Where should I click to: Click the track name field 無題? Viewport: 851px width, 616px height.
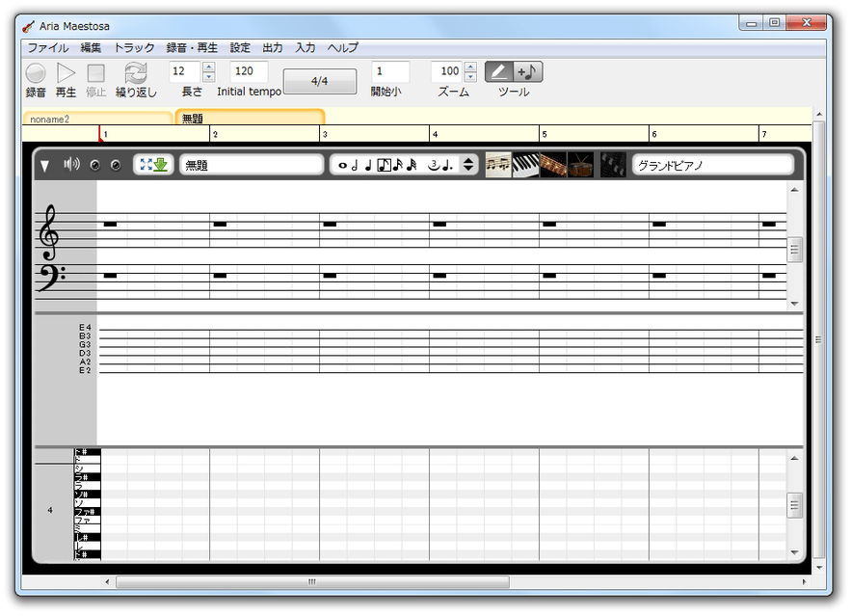click(252, 165)
